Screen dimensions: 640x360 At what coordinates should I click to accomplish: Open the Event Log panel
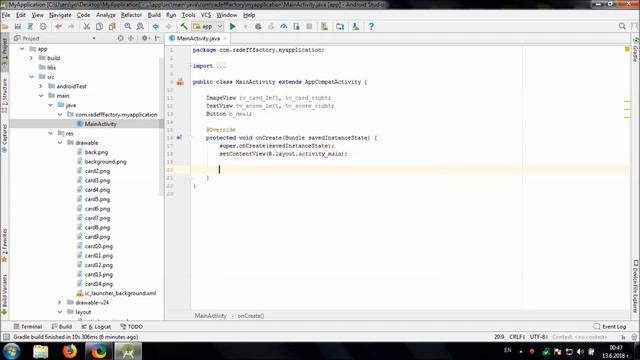(609, 327)
